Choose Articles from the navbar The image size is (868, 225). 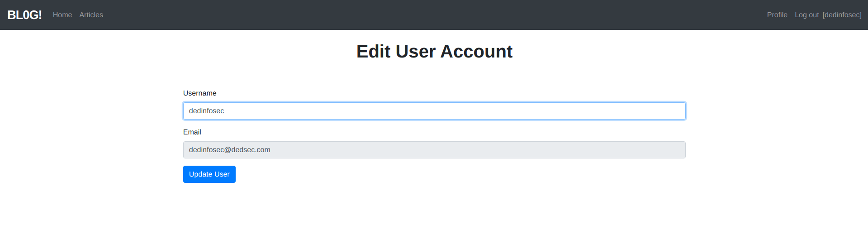coord(91,15)
